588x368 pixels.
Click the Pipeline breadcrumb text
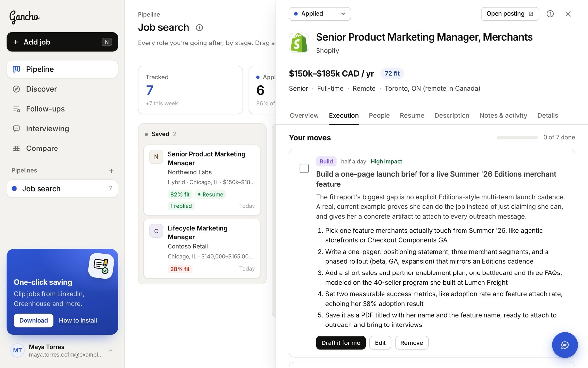(149, 14)
